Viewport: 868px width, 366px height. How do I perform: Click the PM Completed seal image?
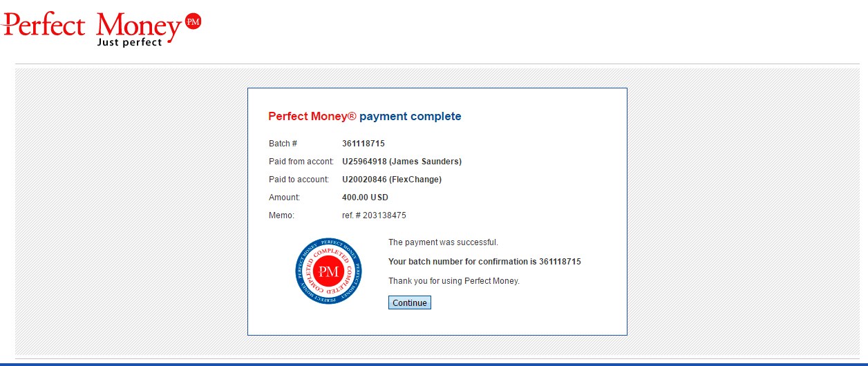(x=328, y=271)
